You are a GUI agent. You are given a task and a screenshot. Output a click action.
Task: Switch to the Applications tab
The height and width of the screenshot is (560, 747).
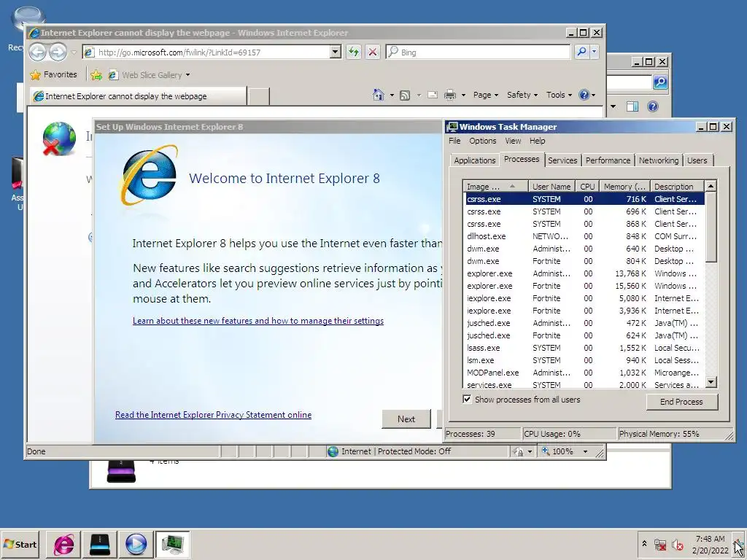pos(474,160)
